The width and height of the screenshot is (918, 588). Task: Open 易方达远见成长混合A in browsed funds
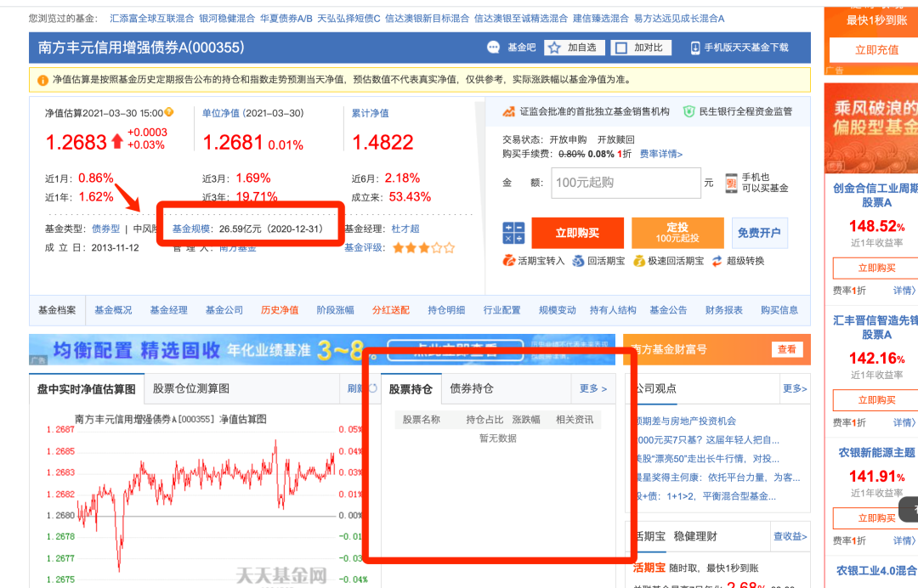[679, 18]
